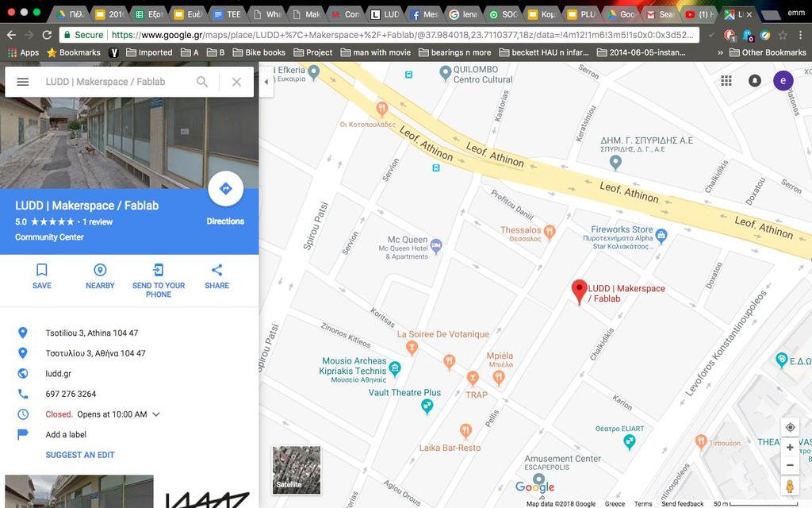Open man with movie bookmark folder
This screenshot has width=812, height=508.
[x=376, y=52]
